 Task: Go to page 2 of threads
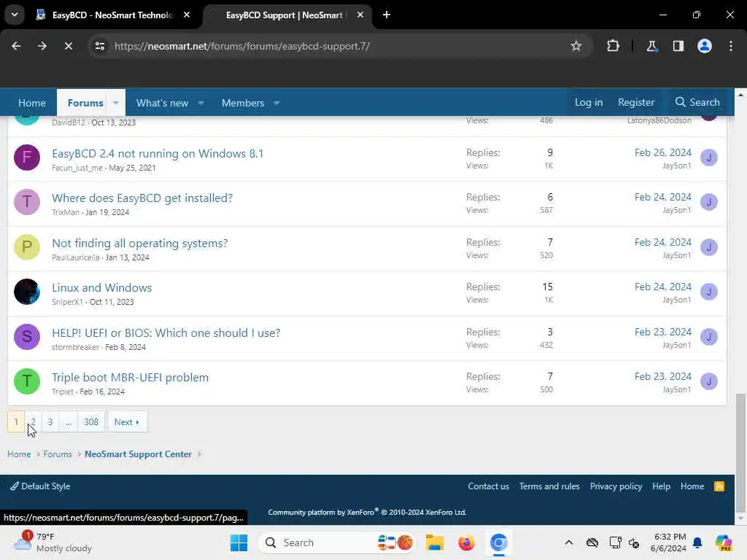[x=33, y=422]
